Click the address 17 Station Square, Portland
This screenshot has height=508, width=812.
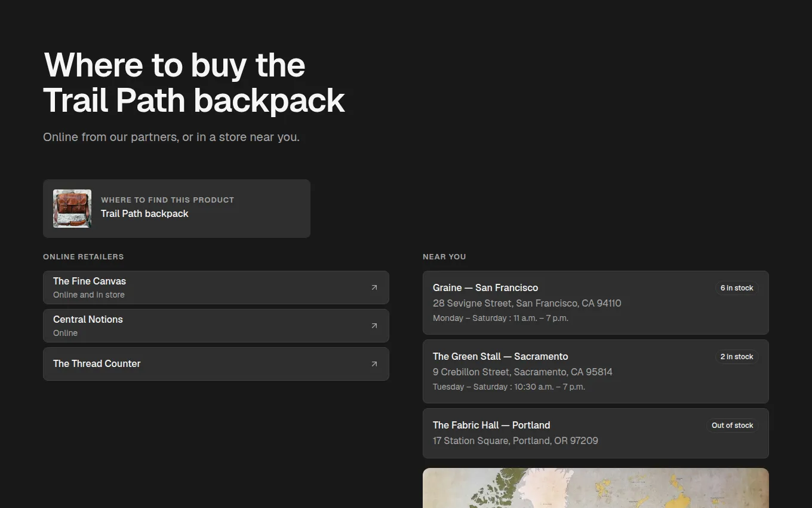515,440
